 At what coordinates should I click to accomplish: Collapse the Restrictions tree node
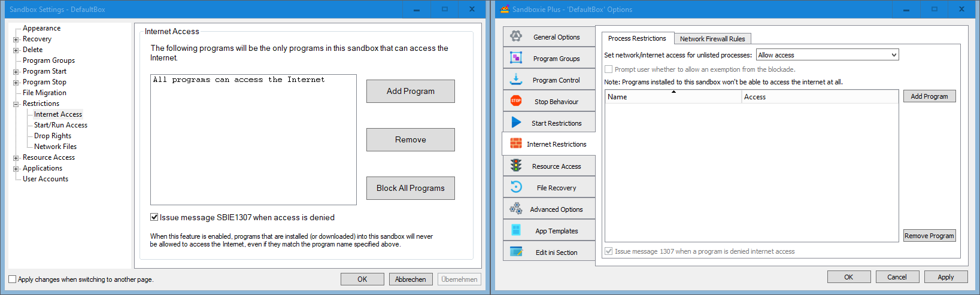coord(16,104)
